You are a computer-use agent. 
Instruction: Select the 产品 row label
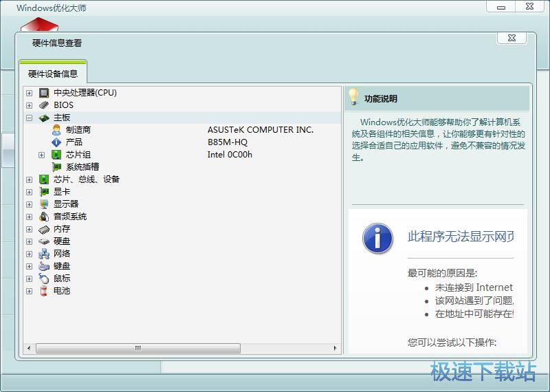click(x=74, y=142)
